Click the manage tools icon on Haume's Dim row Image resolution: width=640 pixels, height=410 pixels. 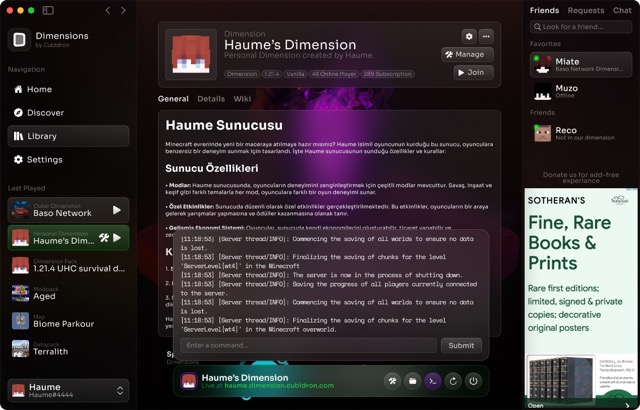(104, 237)
